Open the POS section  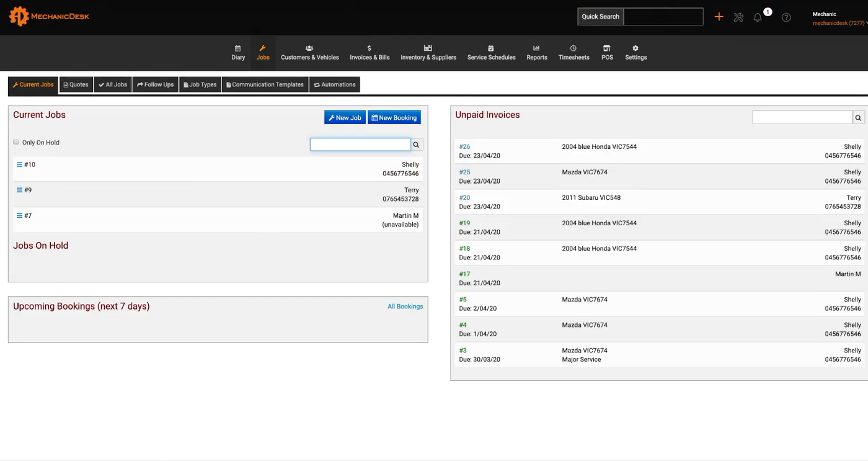click(x=607, y=53)
